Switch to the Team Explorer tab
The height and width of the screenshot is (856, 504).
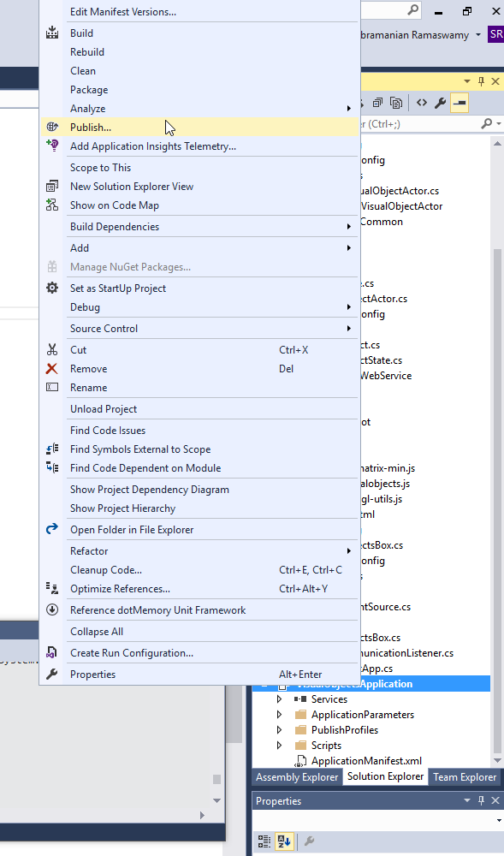[x=464, y=777]
